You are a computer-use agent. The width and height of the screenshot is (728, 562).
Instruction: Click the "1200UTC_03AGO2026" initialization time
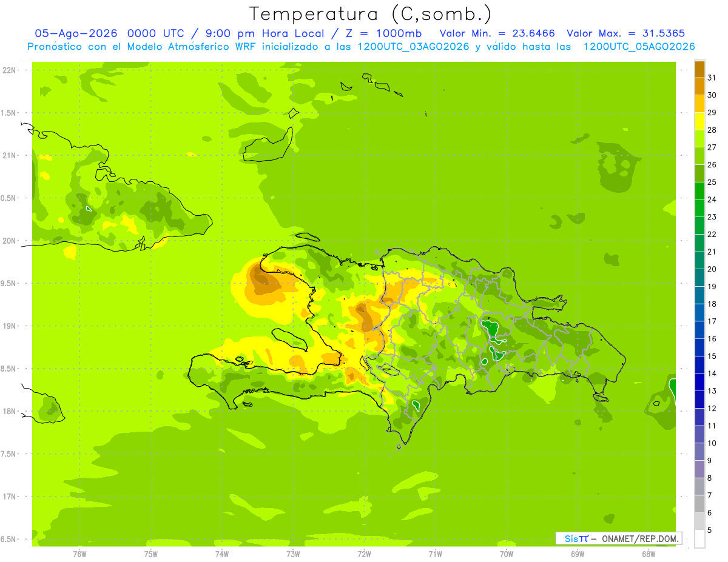412,47
